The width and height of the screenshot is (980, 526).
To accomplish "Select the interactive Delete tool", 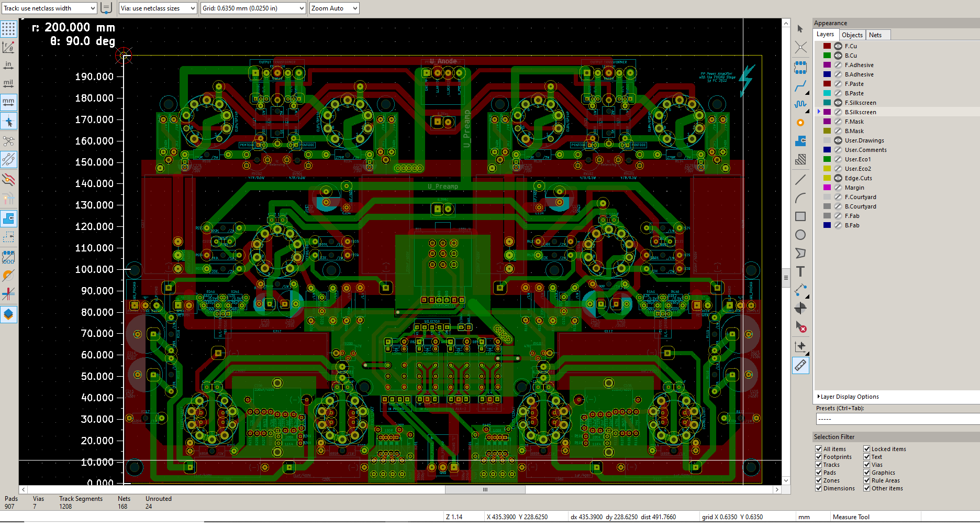I will point(800,327).
